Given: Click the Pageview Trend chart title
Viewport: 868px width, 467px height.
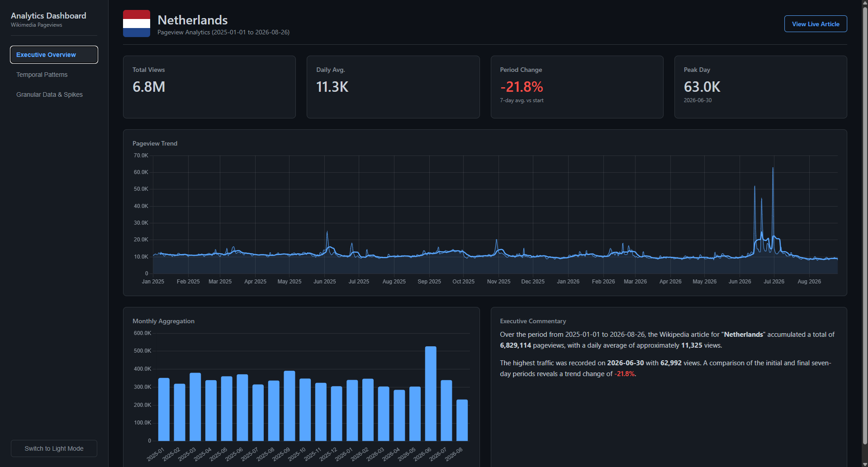Looking at the screenshot, I should click(x=155, y=143).
